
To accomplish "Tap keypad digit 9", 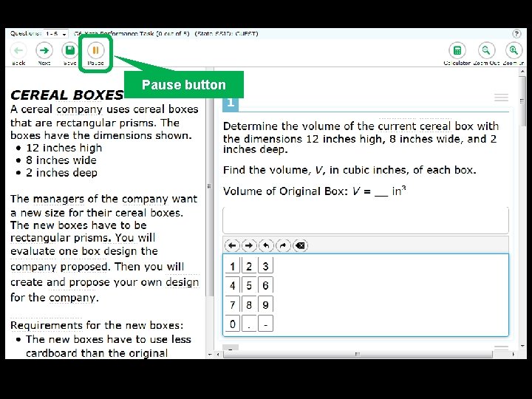I will coord(266,304).
